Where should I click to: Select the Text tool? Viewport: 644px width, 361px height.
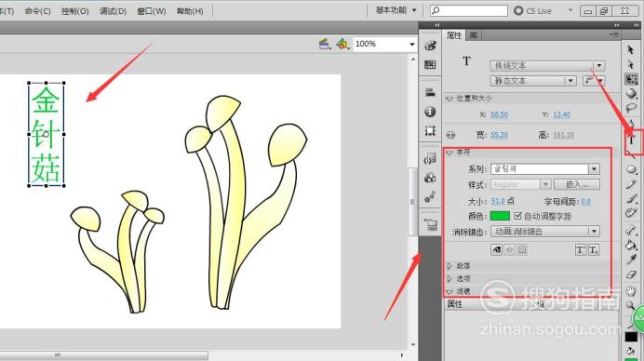tap(631, 140)
